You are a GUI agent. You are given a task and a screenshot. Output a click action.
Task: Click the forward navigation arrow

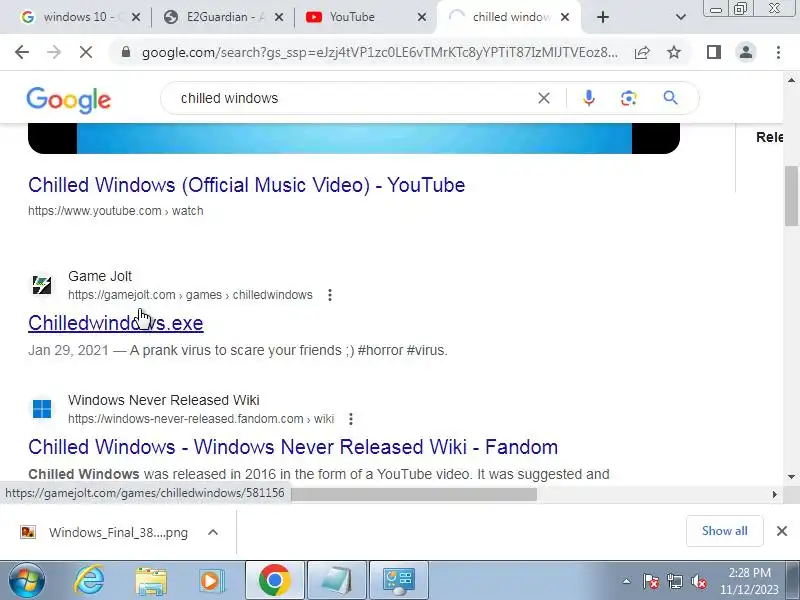[x=54, y=52]
